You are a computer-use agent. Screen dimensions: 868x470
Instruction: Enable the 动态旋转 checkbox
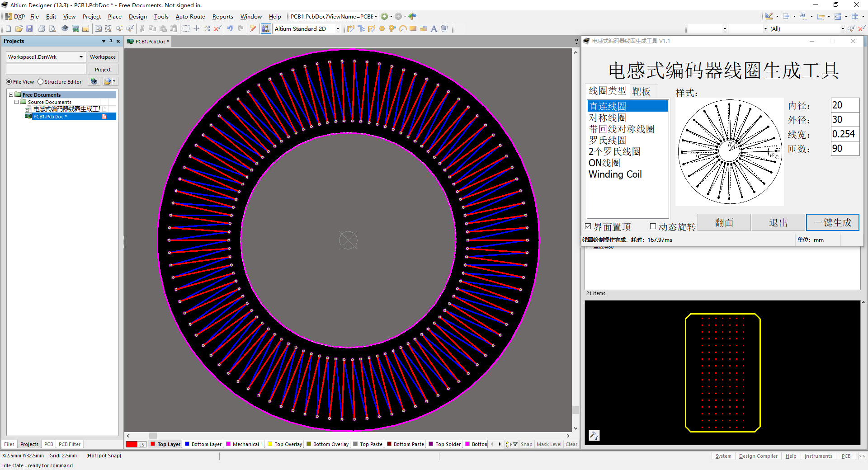(653, 226)
